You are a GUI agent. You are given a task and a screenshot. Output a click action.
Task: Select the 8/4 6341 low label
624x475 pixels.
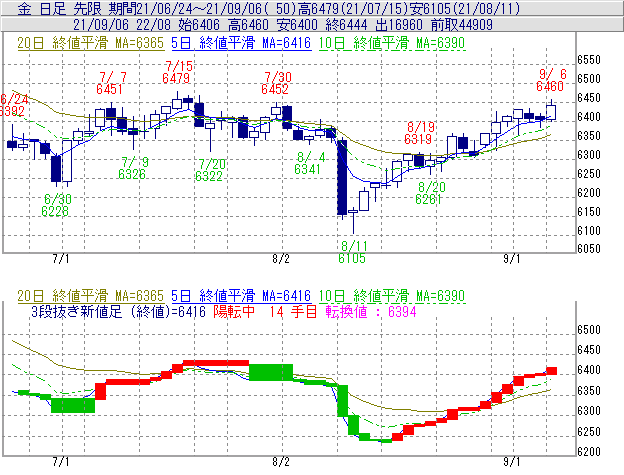click(308, 163)
